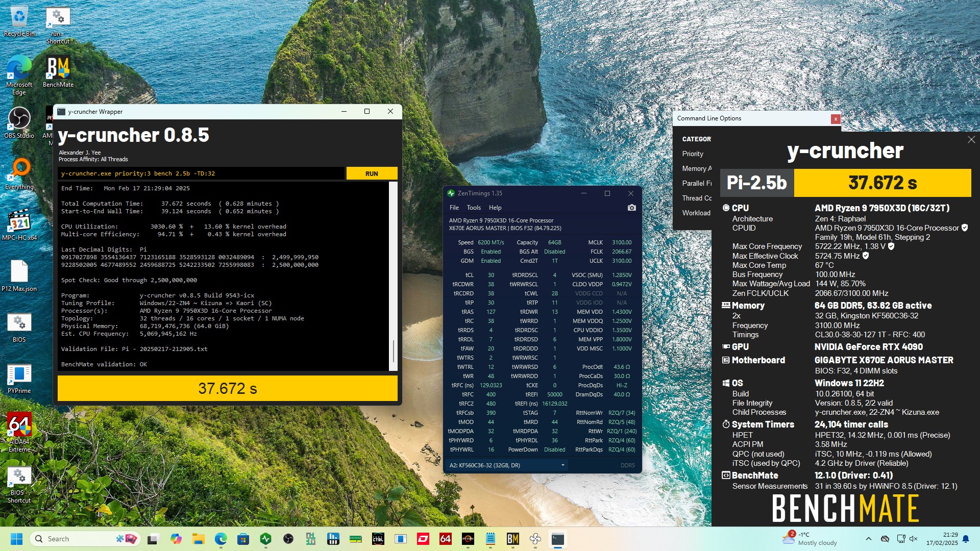Click NVIDIA GeForce RTX 4090 in BenchMate
The height and width of the screenshot is (551, 980).
point(868,347)
